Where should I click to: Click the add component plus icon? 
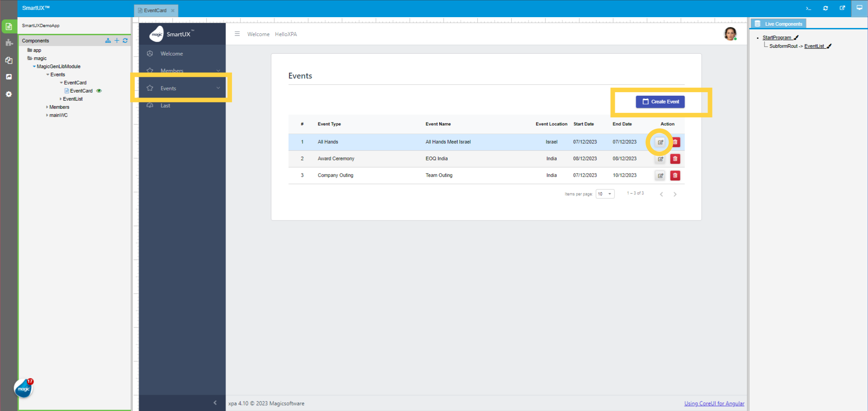(117, 41)
